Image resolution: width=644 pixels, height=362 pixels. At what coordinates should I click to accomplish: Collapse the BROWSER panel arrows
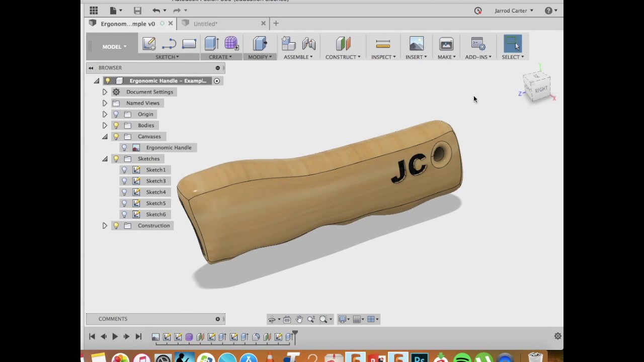(91, 68)
